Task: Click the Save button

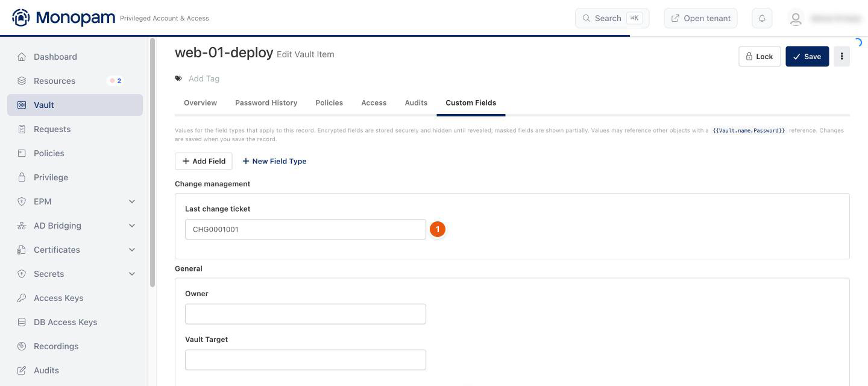Action: pyautogui.click(x=807, y=56)
